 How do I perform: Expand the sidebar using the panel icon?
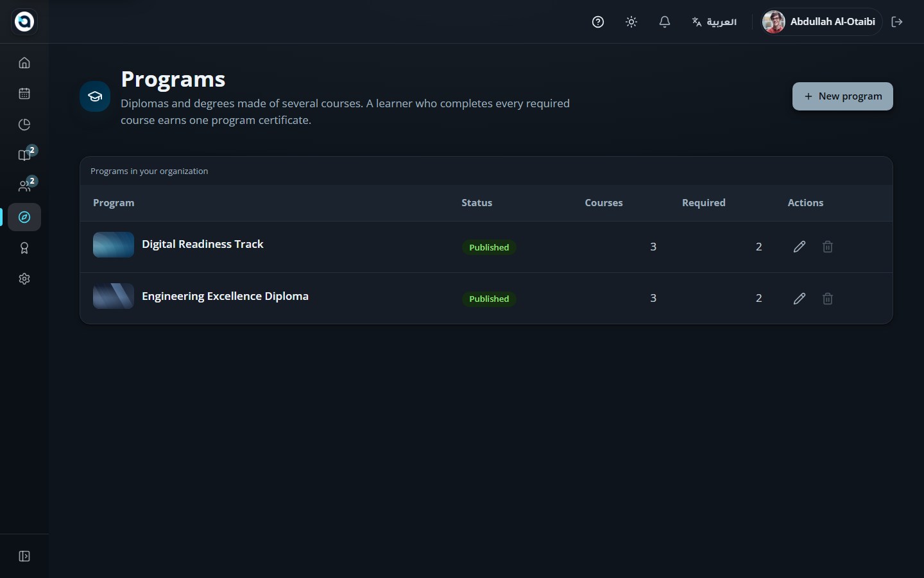24,556
